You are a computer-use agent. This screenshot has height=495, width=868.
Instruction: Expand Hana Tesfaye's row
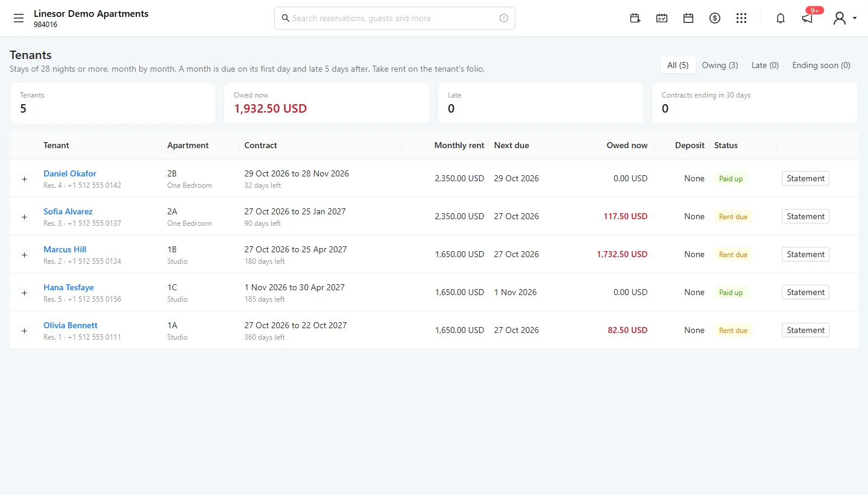click(x=25, y=293)
